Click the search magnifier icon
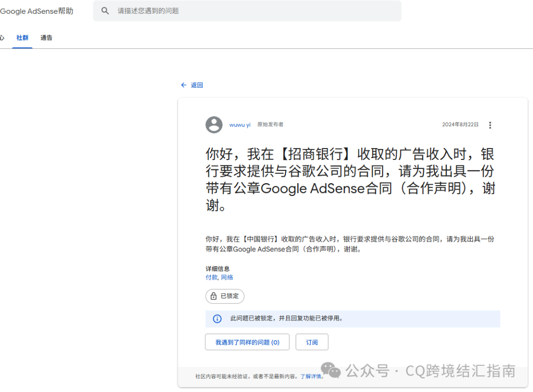 tap(105, 10)
